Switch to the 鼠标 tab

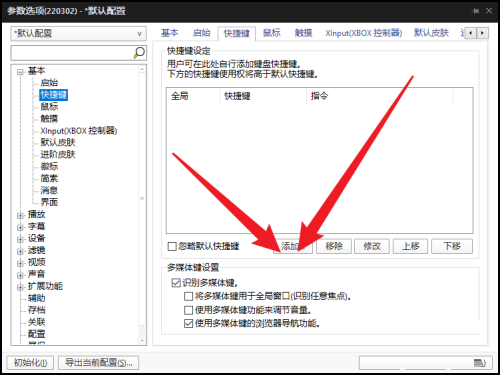[272, 33]
